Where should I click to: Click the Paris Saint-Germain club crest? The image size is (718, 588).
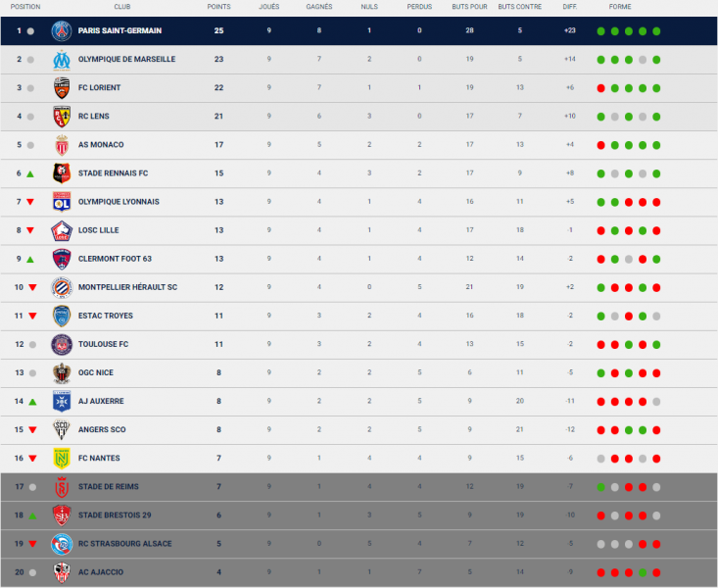tap(63, 30)
